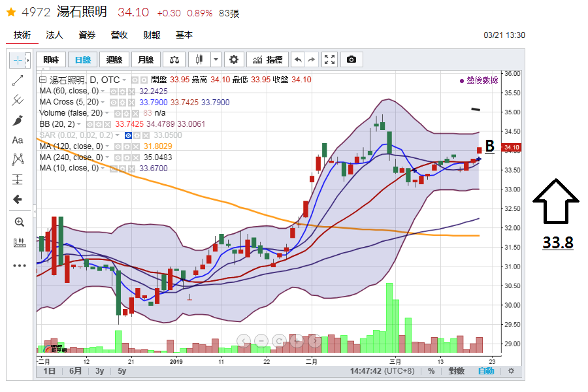Open dropdown for MA (60, close, 0)

(103, 91)
